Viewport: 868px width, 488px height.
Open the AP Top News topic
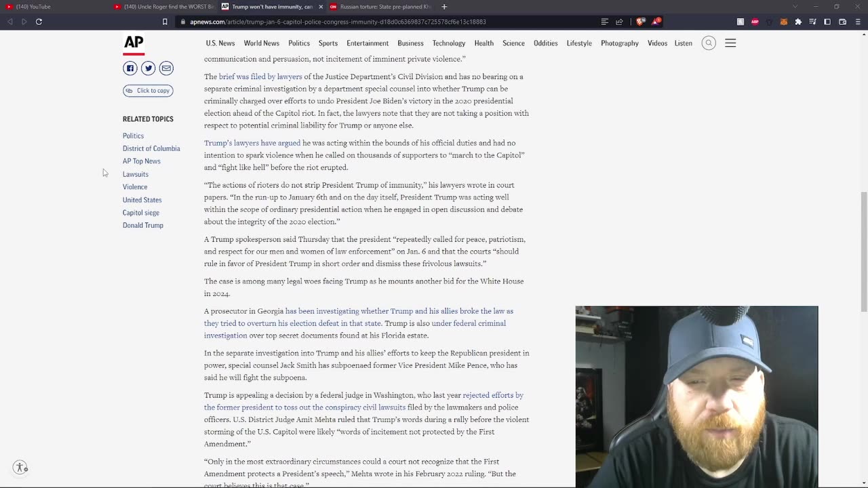(142, 161)
